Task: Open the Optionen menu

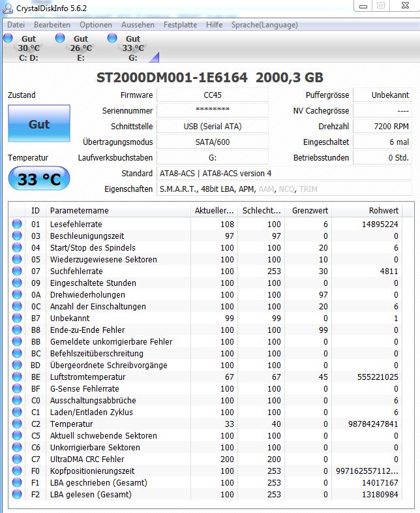Action: pyautogui.click(x=96, y=25)
